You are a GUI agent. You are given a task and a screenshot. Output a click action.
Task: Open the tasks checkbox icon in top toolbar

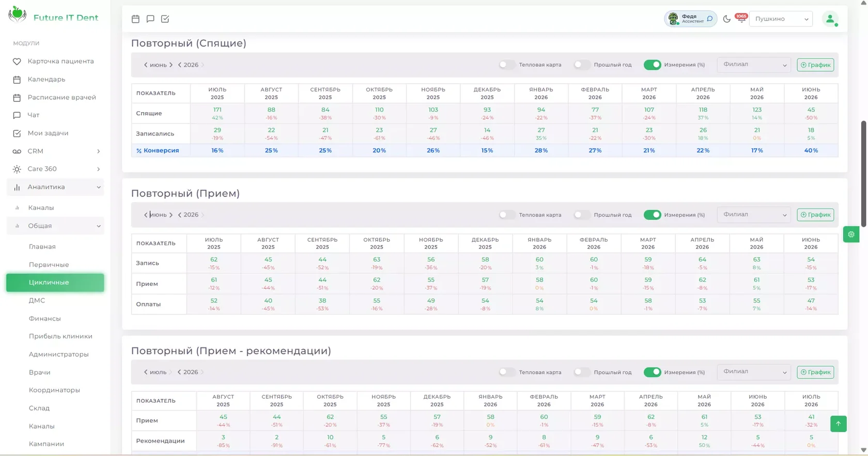(165, 19)
